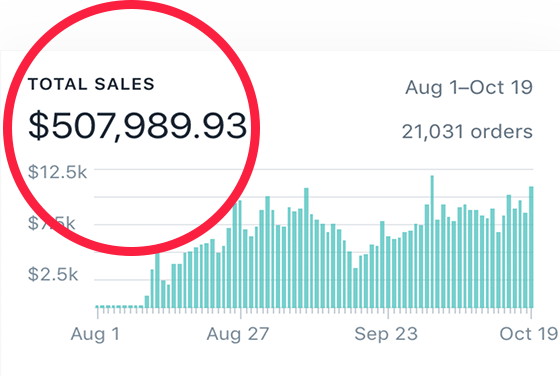Click the Total Sales heading
The image size is (560, 376).
click(x=91, y=84)
